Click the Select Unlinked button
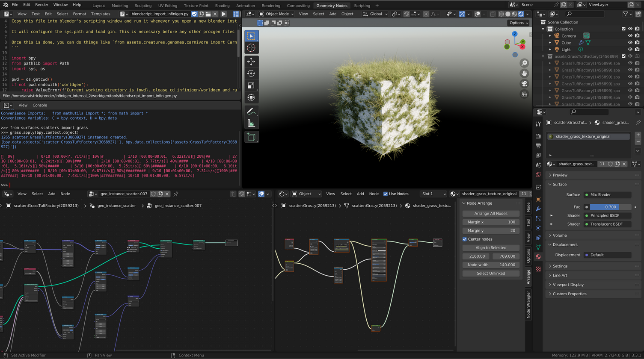This screenshot has height=359, width=644. pyautogui.click(x=491, y=274)
